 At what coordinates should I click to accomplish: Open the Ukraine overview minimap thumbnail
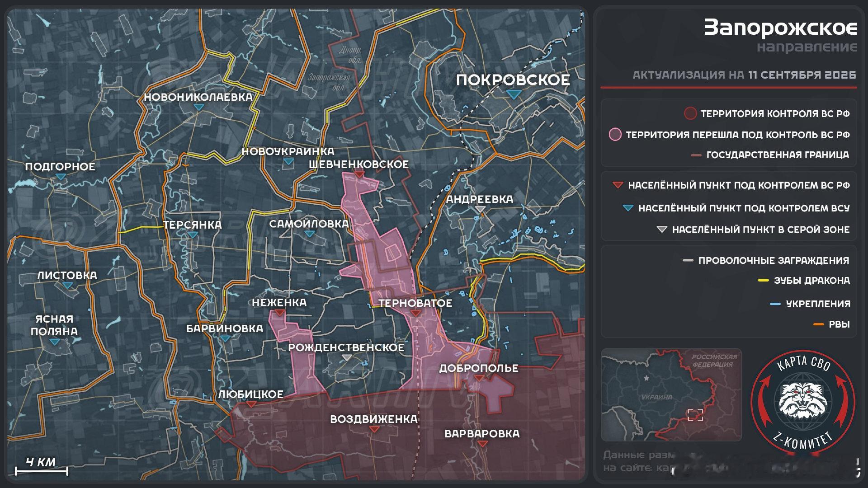tap(671, 394)
